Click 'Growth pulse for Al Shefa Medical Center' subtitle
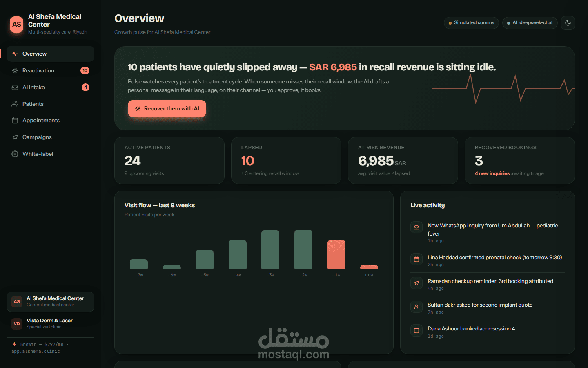Screen dimensions: 588x368 pyautogui.click(x=163, y=32)
